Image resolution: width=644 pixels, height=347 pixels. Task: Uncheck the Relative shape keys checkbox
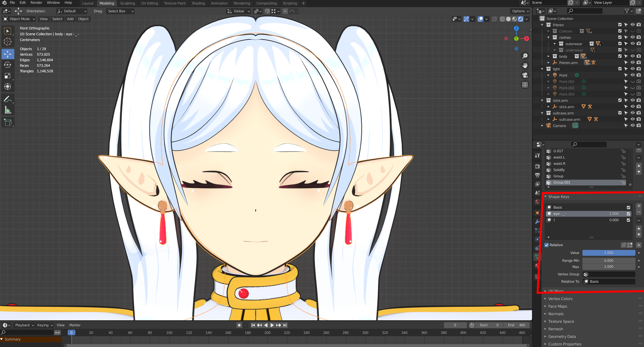(547, 245)
